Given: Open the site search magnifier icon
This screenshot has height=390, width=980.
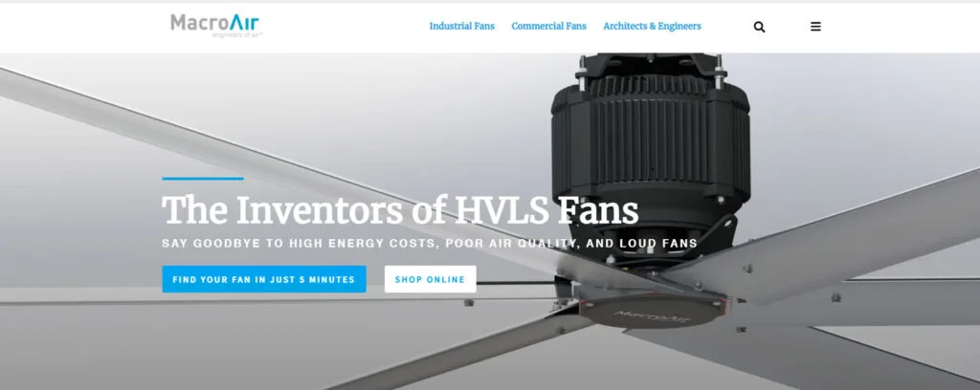Looking at the screenshot, I should click(x=759, y=27).
